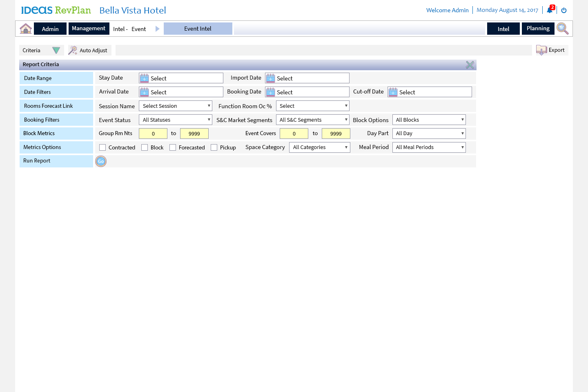Open the Stay Date calendar picker
Screen dimensions: 588x392
(x=145, y=78)
